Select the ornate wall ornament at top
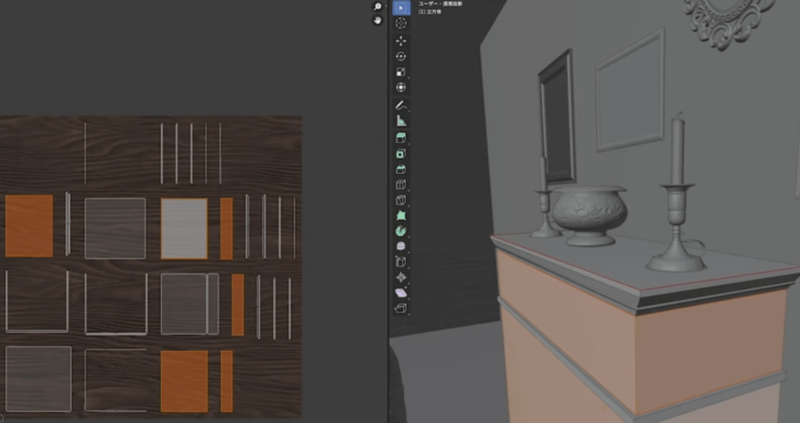The width and height of the screenshot is (800, 423). [729, 20]
